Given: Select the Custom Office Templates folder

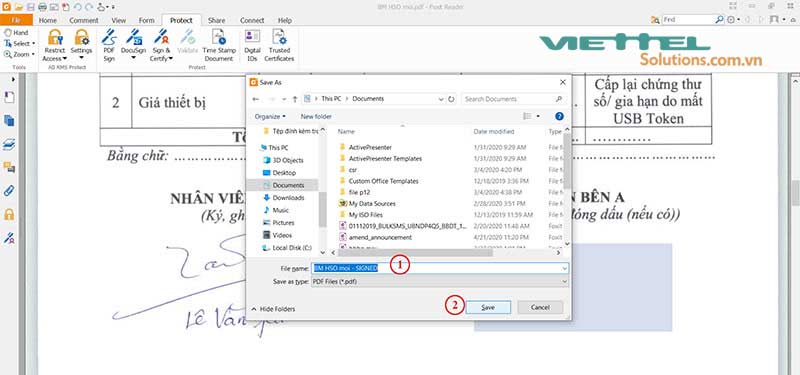Looking at the screenshot, I should (383, 181).
